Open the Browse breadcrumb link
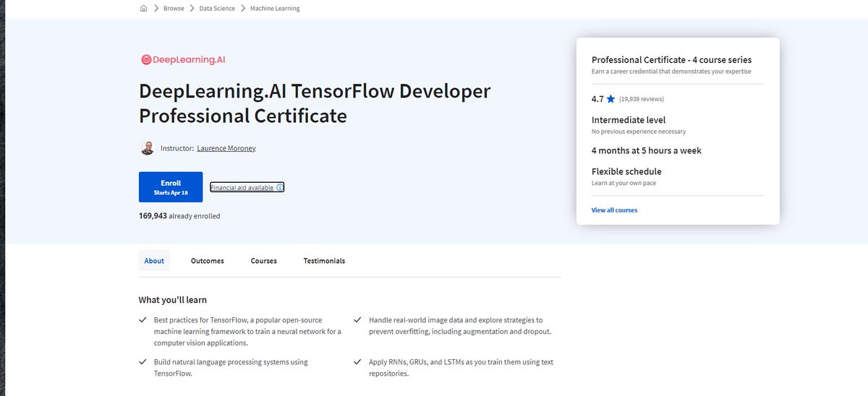The height and width of the screenshot is (396, 868). click(174, 9)
